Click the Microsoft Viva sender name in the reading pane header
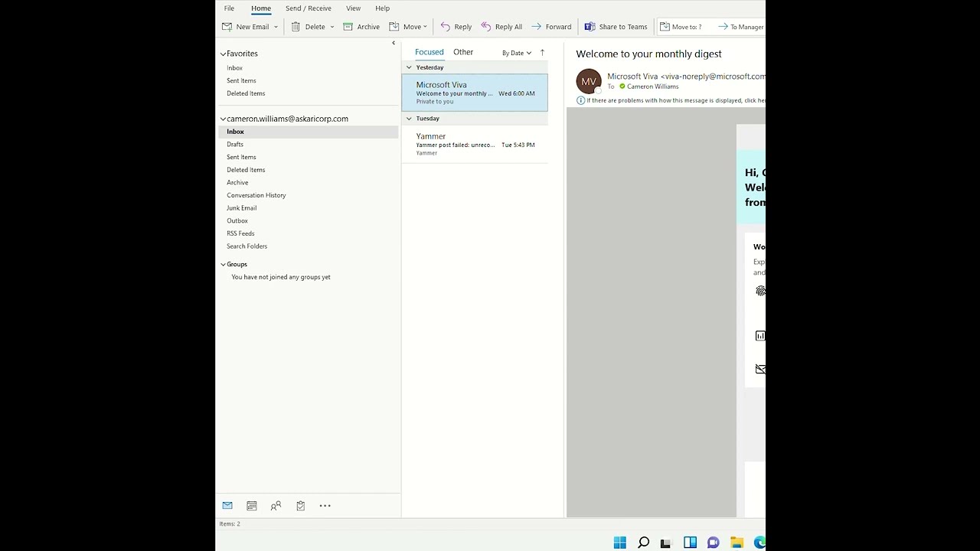The height and width of the screenshot is (551, 980). 632,77
